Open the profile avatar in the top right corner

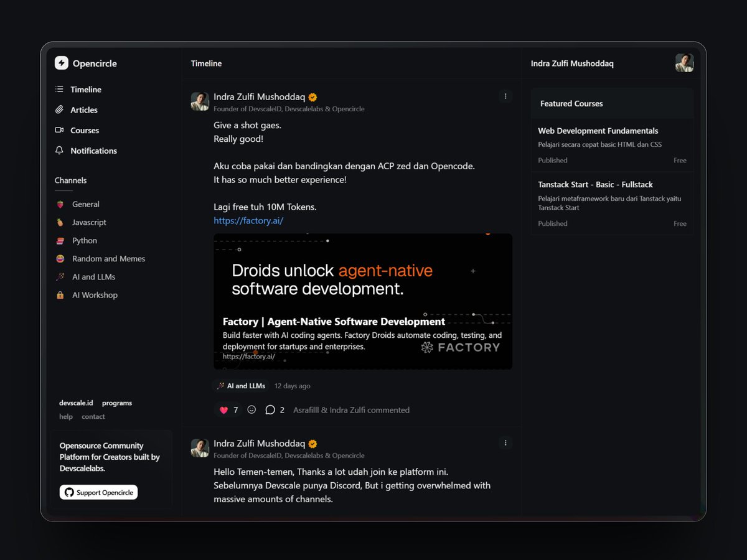tap(684, 63)
